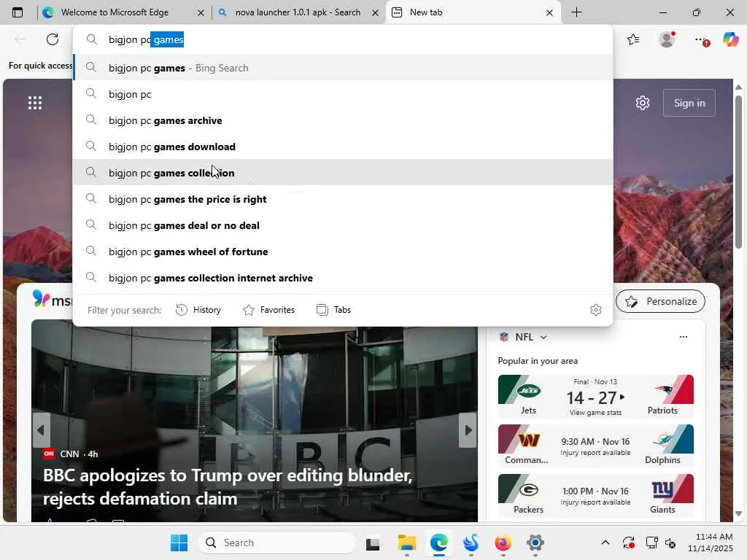Switch to Welcome to Microsoft Edge tab
Viewport: 747px width, 560px height.
coord(115,12)
